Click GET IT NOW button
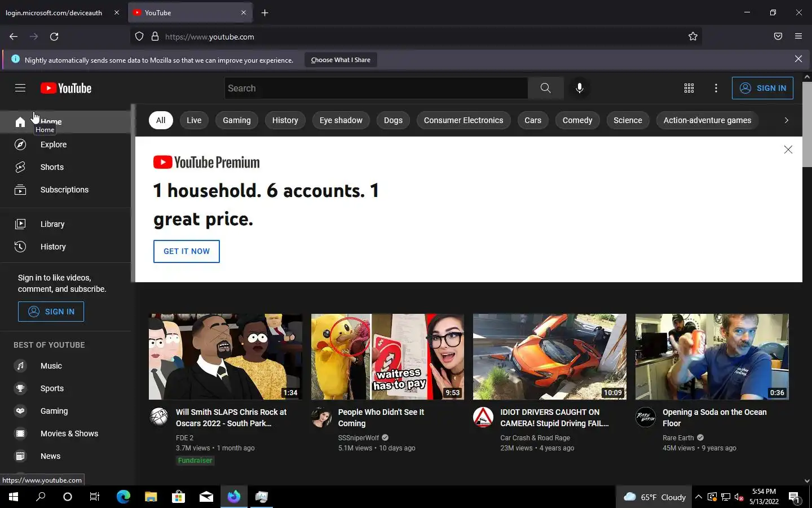 (187, 251)
